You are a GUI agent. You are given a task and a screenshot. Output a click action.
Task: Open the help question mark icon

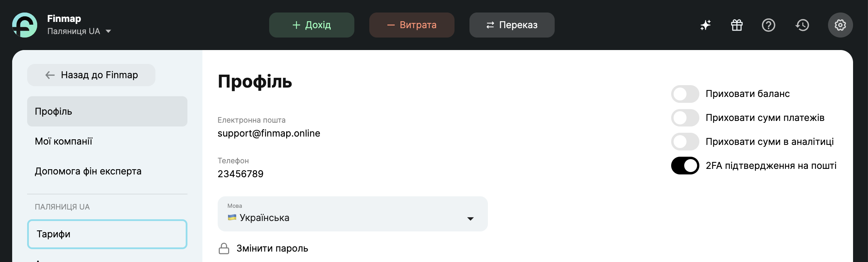point(768,25)
